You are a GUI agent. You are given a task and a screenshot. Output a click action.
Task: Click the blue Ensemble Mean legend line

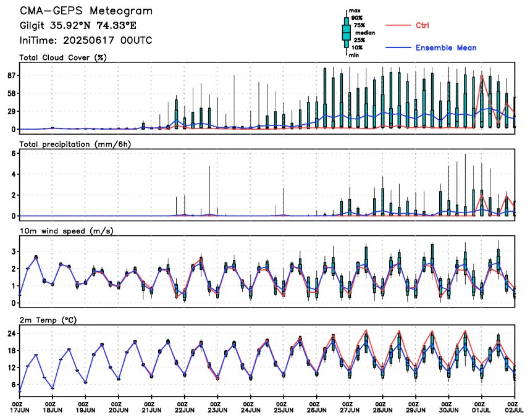(398, 48)
